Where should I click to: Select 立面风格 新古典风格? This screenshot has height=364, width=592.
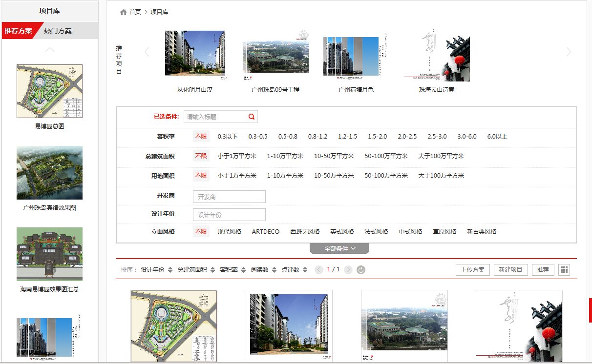482,232
